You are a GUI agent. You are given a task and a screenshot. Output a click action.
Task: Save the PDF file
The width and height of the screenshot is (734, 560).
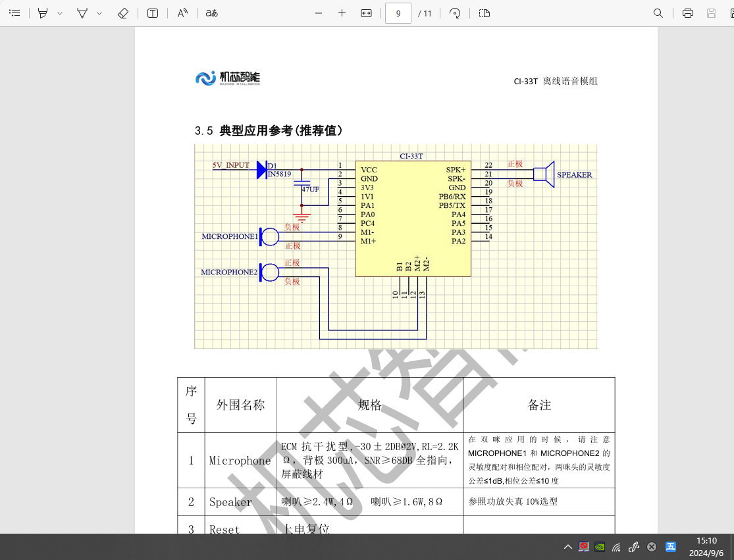[712, 13]
